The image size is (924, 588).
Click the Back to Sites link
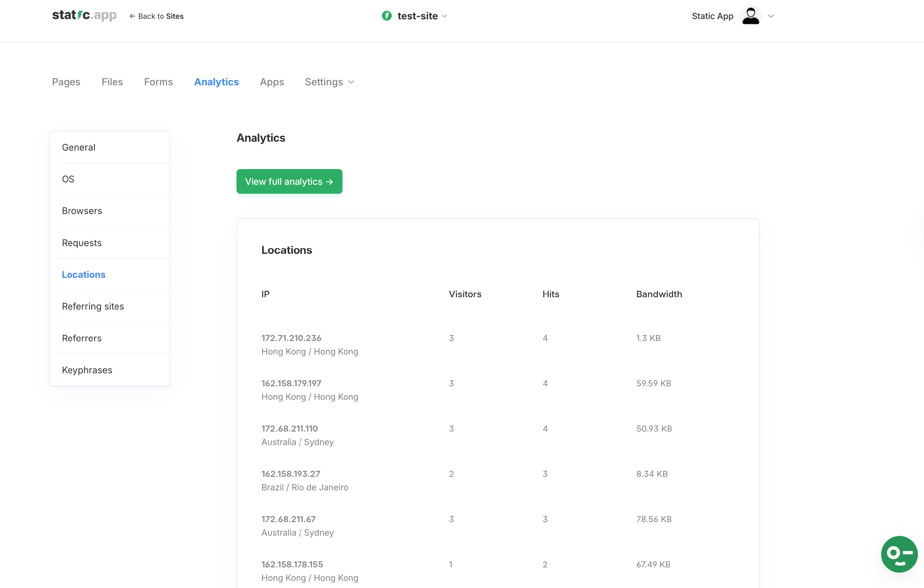pyautogui.click(x=156, y=16)
